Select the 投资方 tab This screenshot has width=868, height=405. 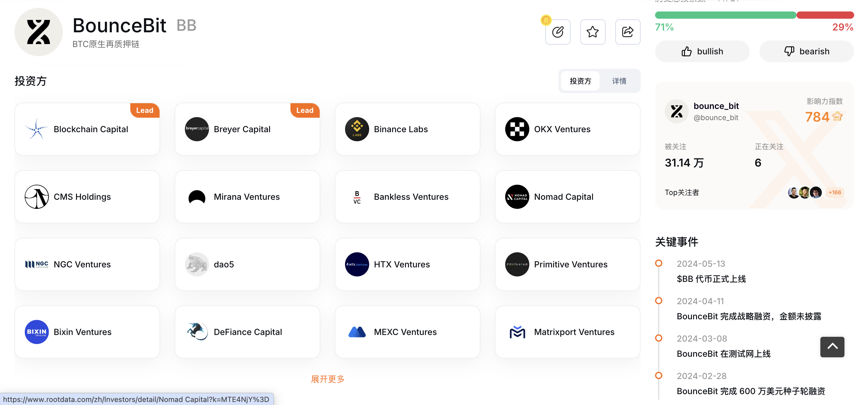tap(580, 81)
